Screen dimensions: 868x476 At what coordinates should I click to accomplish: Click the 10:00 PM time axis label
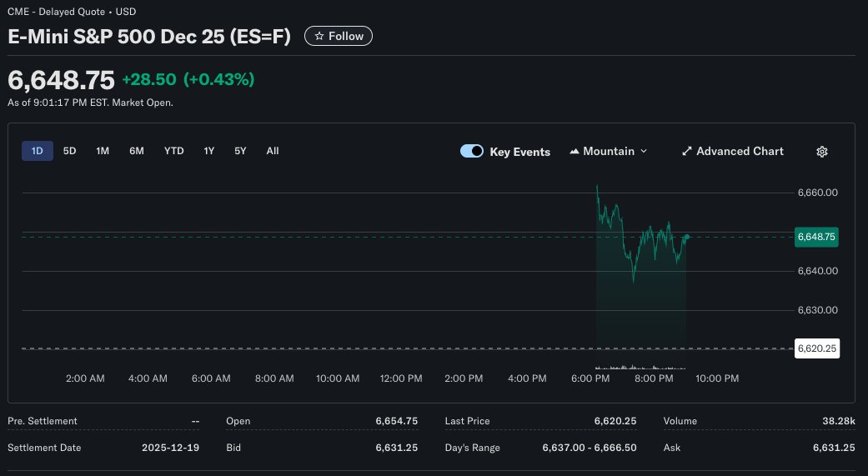717,378
